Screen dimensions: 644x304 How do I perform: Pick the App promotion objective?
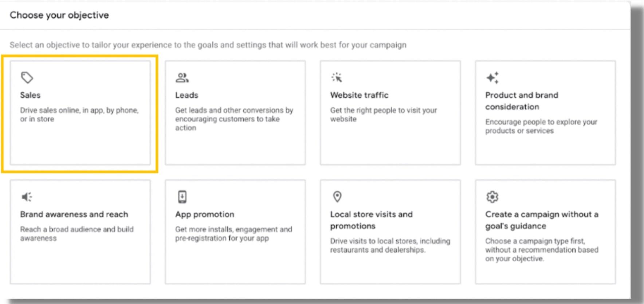point(235,231)
